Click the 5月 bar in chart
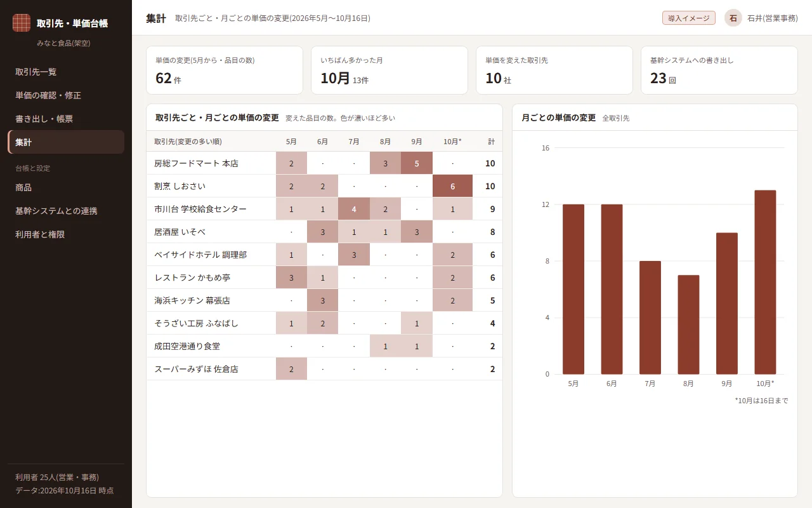This screenshot has height=508, width=812. (573, 289)
